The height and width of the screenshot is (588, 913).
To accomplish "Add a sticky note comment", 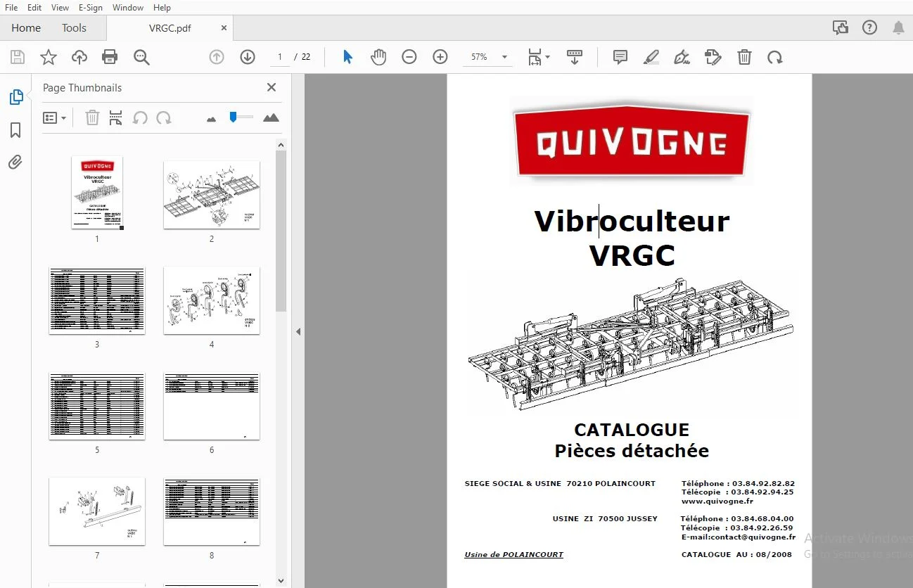I will (x=620, y=57).
